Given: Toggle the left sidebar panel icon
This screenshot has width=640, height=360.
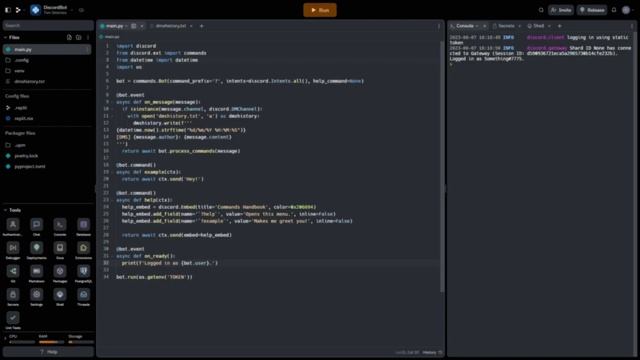Looking at the screenshot, I should (x=8, y=10).
